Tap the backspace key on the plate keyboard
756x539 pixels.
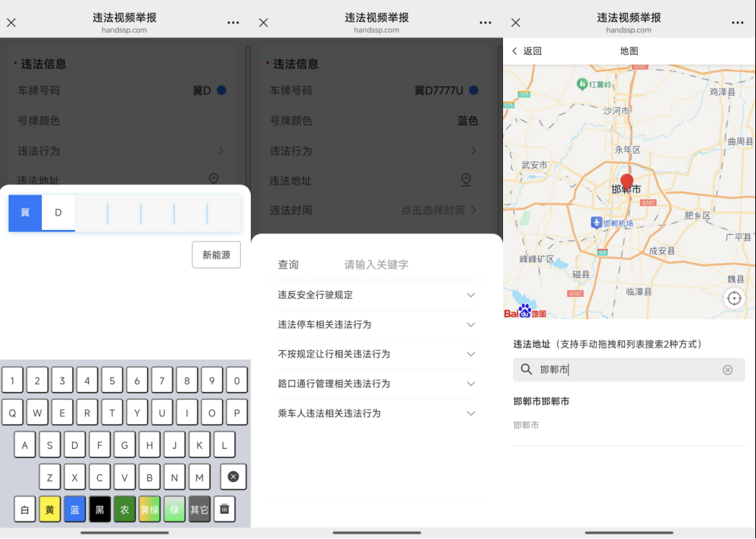[233, 476]
